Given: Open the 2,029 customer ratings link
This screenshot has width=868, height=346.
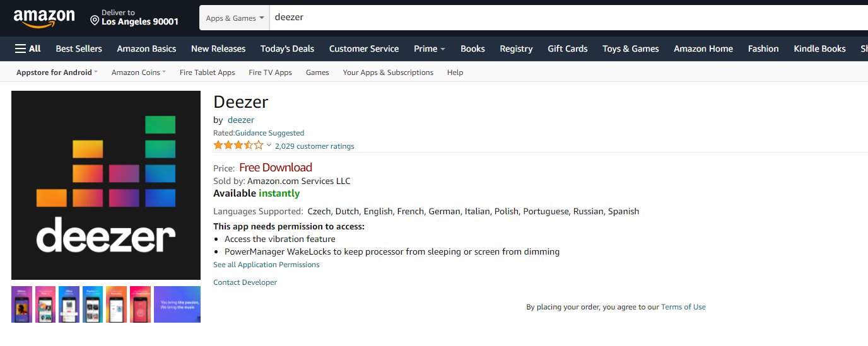Looking at the screenshot, I should pos(314,146).
